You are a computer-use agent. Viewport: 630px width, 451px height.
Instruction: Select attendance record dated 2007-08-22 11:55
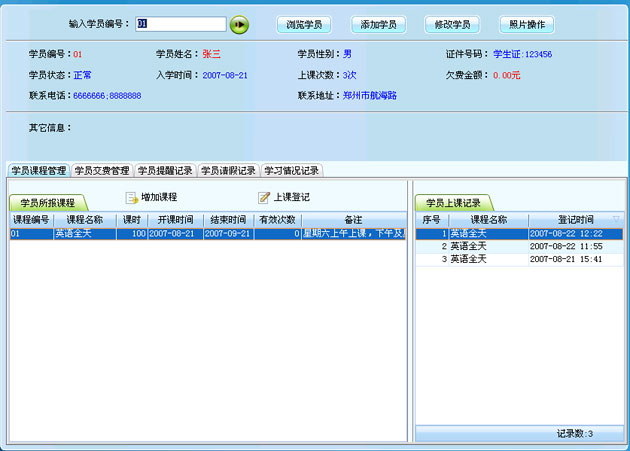[518, 246]
